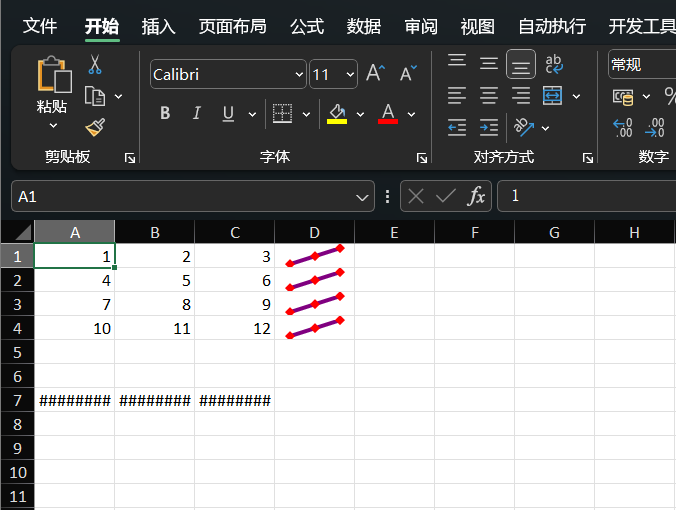
Task: Open the Name Box dropdown
Action: pyautogui.click(x=362, y=197)
